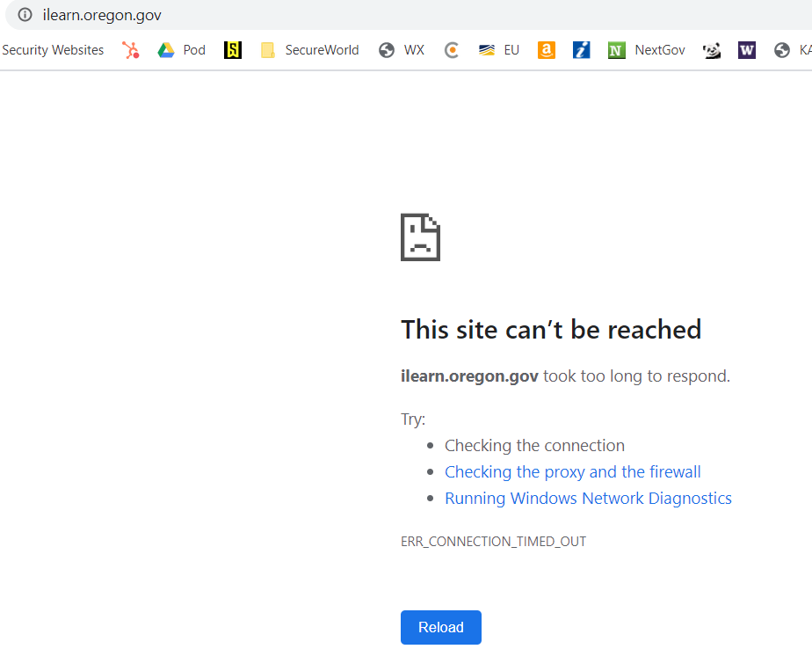Open the panda icon bookmark
812x671 pixels.
(x=712, y=50)
